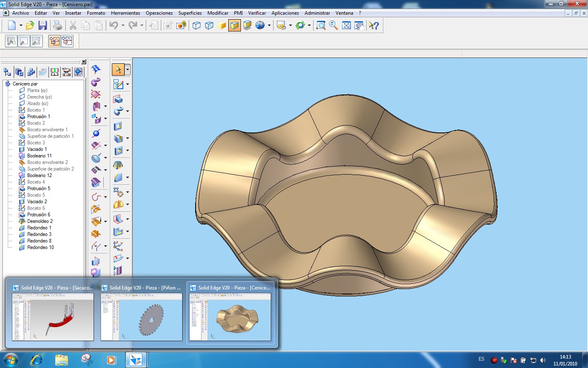Viewport: 588px width, 368px height.
Task: Switch to Piñon window thumbnail
Action: pyautogui.click(x=142, y=313)
